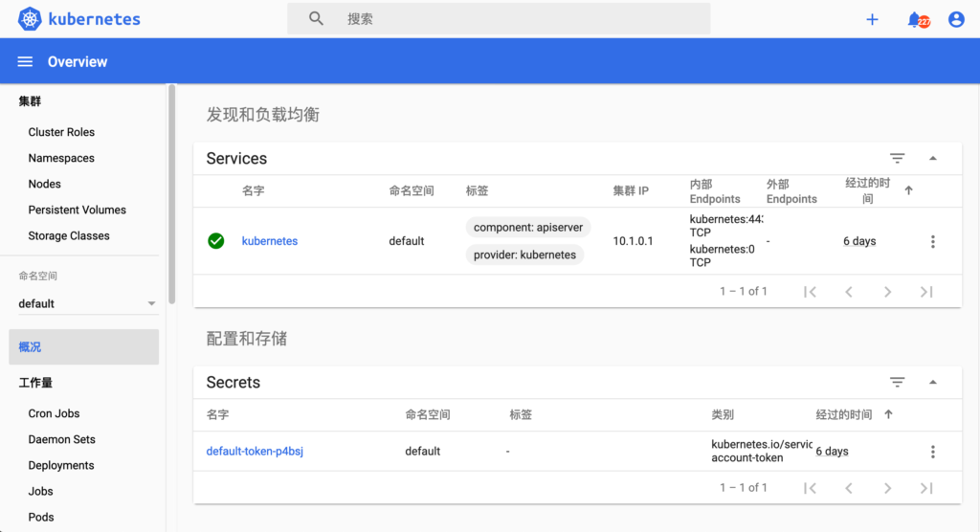Click the 标签 column header in Services
This screenshot has width=980, height=532.
[x=477, y=190]
